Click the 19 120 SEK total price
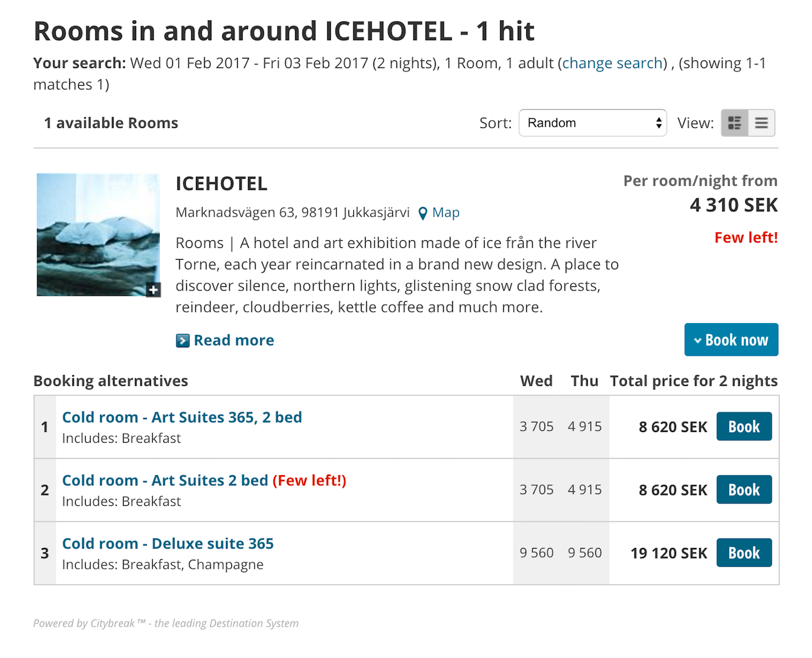This screenshot has width=812, height=658. coord(668,553)
